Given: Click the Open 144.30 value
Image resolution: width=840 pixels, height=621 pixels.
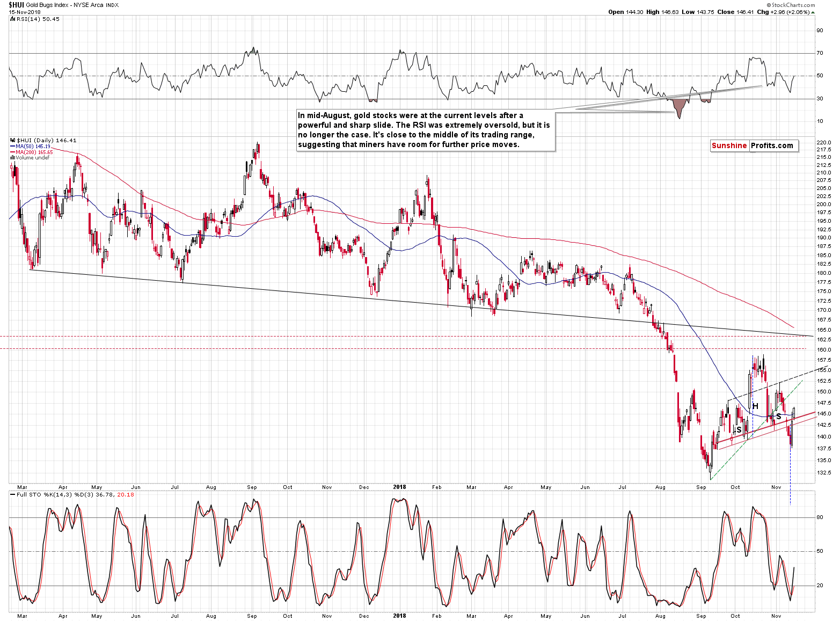Looking at the screenshot, I should coord(626,12).
